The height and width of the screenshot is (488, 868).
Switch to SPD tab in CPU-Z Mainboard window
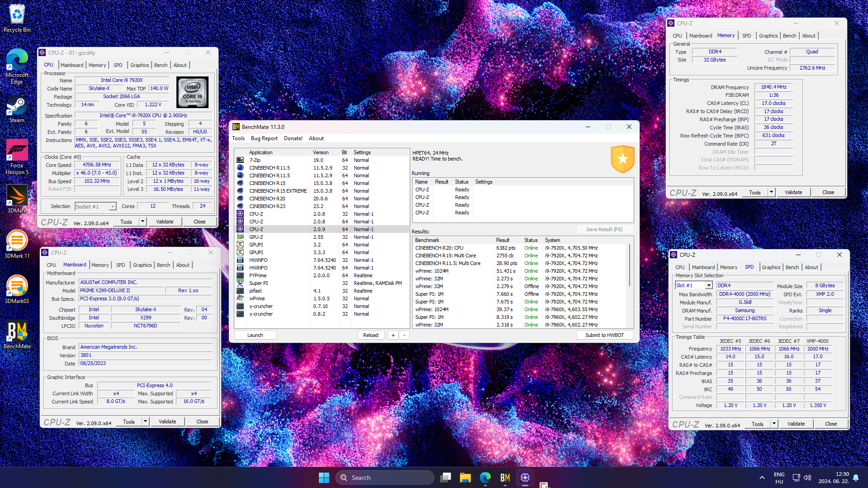click(120, 265)
